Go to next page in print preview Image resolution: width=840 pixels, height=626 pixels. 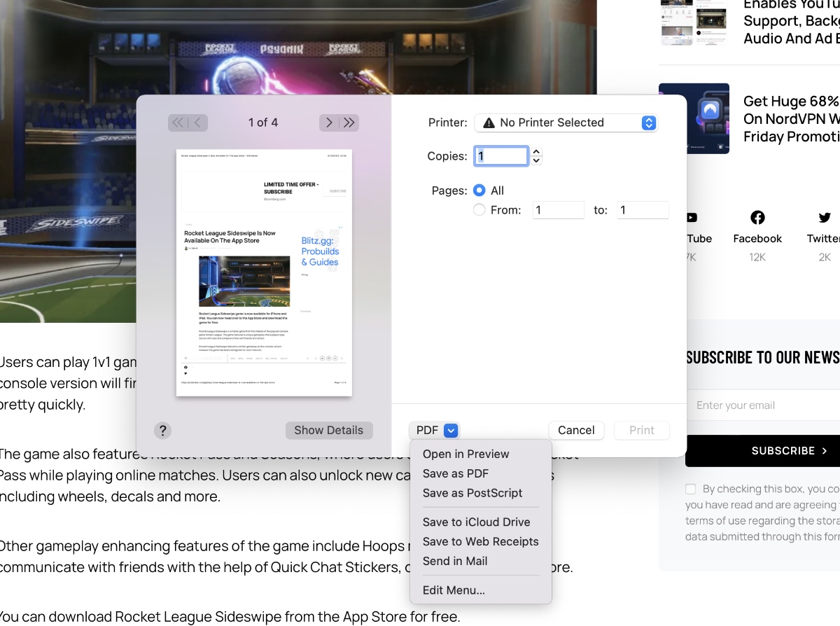[x=329, y=123]
